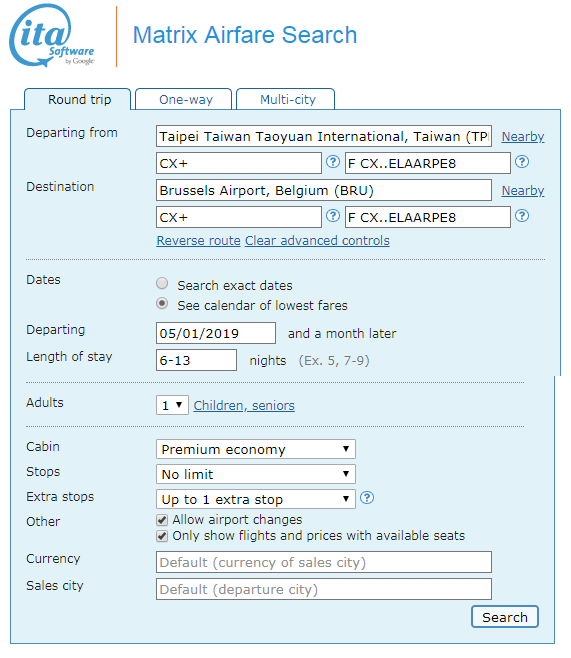Click the Reverse route link

pos(198,240)
